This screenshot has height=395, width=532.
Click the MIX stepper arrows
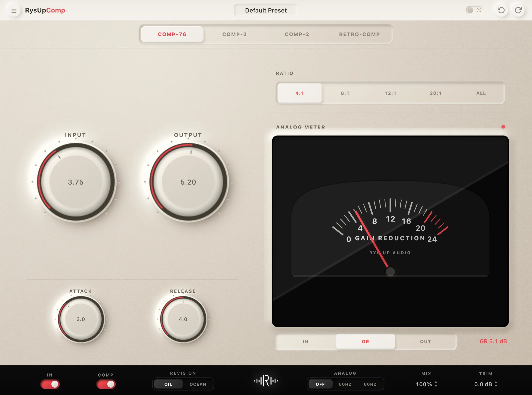pos(436,384)
